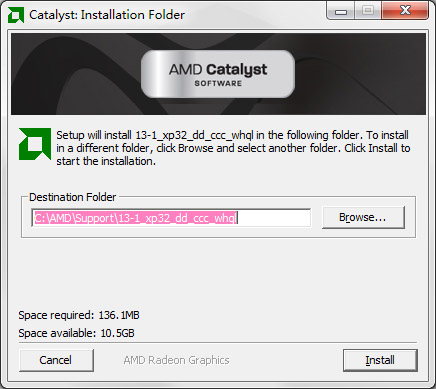Click the green AMD arrow logo beside the setup text

(x=35, y=144)
